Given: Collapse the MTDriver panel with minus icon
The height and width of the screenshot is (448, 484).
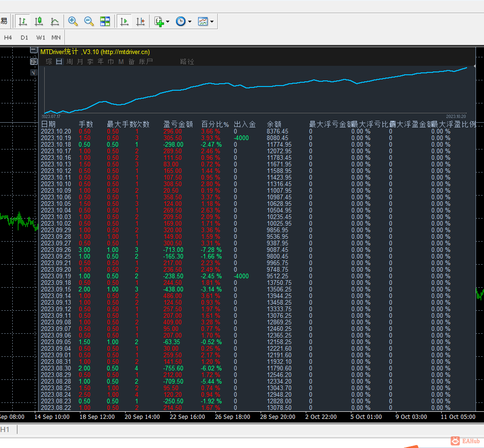Looking at the screenshot, I should pos(33,50).
